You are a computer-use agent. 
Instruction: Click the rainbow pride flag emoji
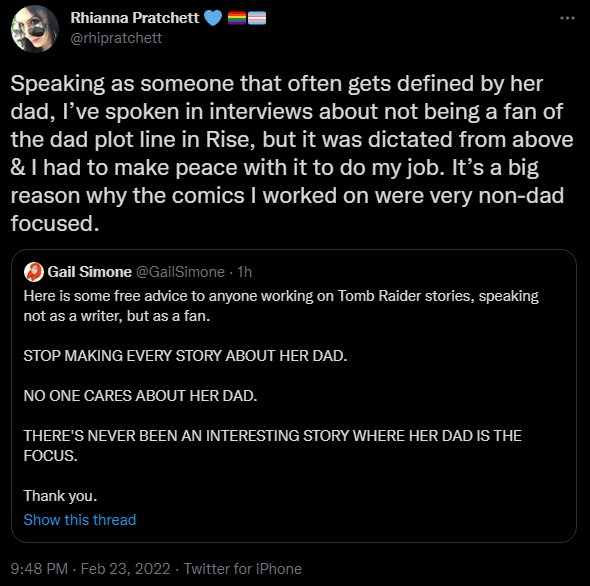(237, 18)
